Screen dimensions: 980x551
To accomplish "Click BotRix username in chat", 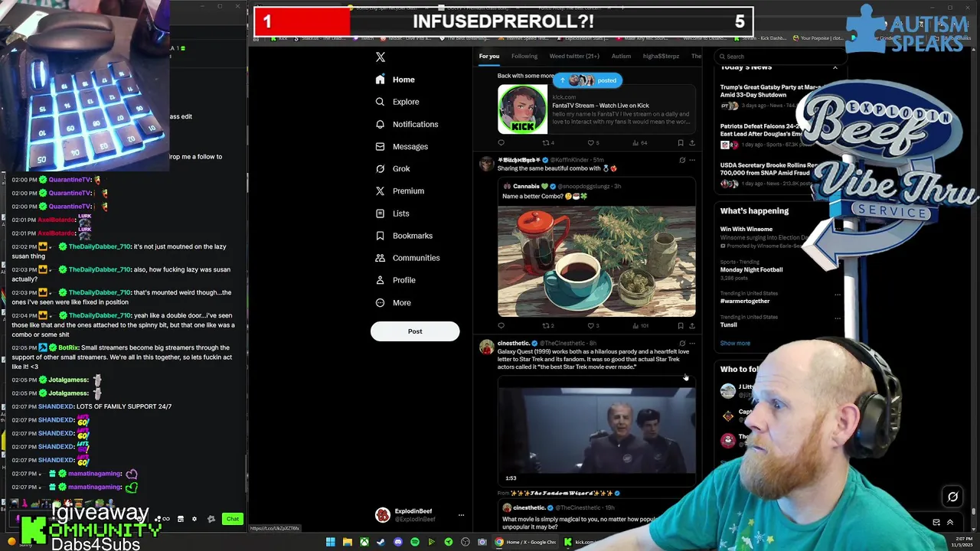I will coord(68,347).
